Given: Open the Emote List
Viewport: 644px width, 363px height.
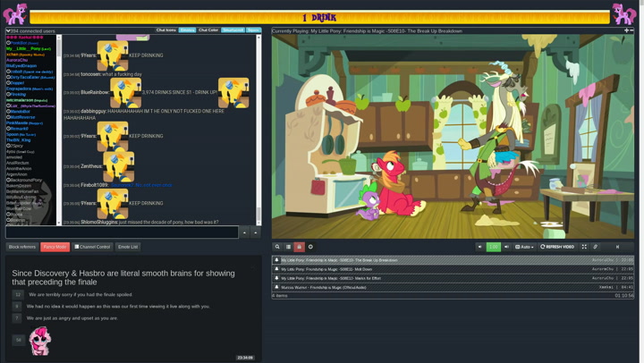Looking at the screenshot, I should [128, 247].
